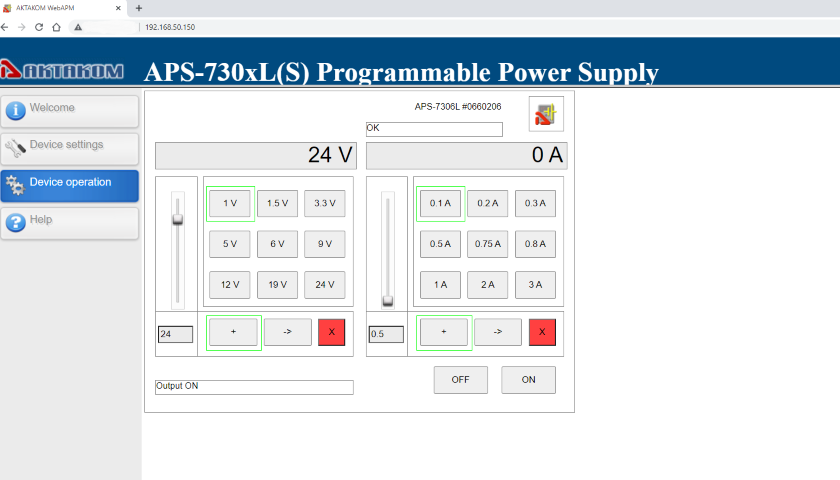This screenshot has width=840, height=480.
Task: Click the red X current button
Action: click(542, 332)
